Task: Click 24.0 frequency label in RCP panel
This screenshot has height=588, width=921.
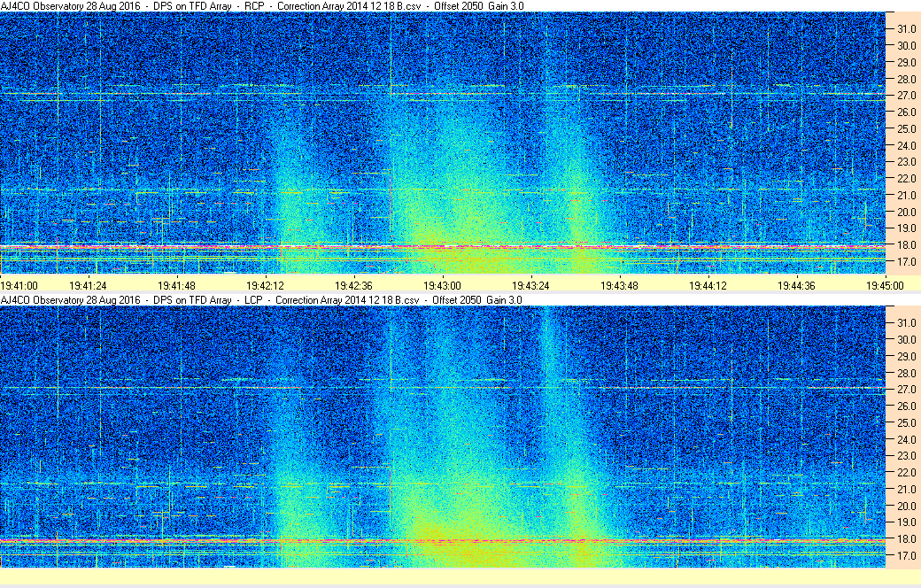Action: point(906,146)
